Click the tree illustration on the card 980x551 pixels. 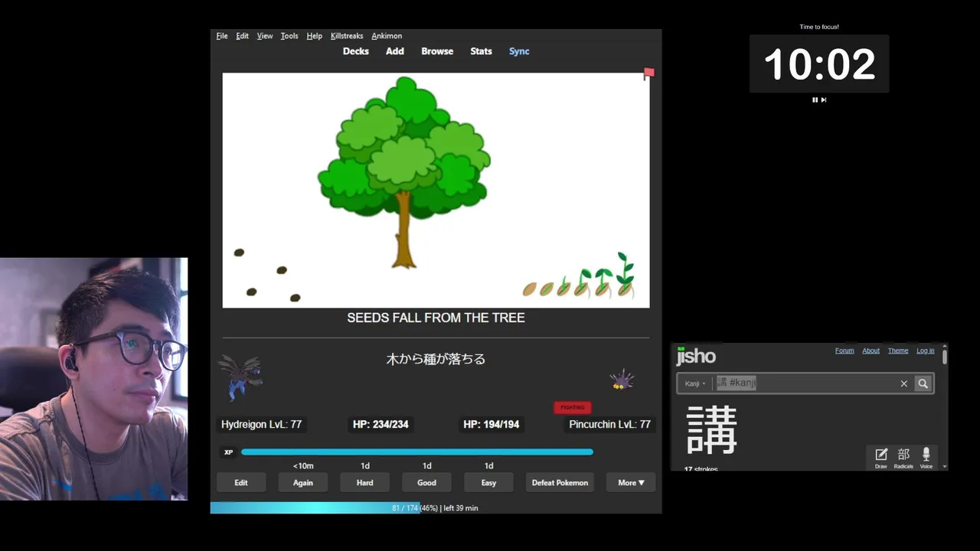tap(403, 173)
